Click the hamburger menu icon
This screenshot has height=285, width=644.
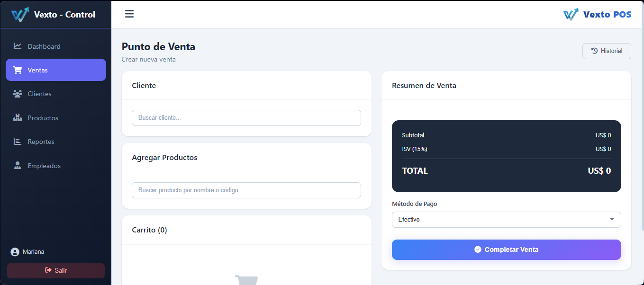pyautogui.click(x=129, y=14)
